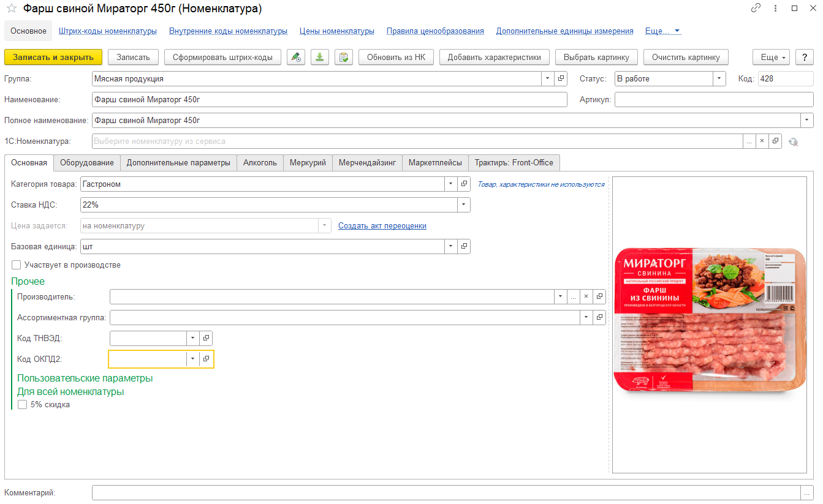The width and height of the screenshot is (823, 504).
Task: Expand the Код ОКПД2 dropdown
Action: coord(192,359)
